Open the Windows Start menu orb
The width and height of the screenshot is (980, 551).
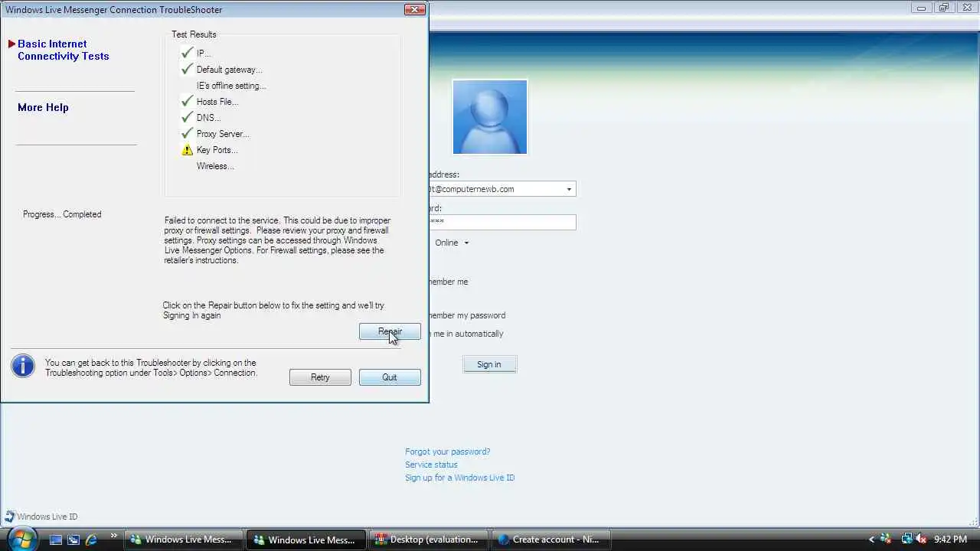pyautogui.click(x=22, y=539)
